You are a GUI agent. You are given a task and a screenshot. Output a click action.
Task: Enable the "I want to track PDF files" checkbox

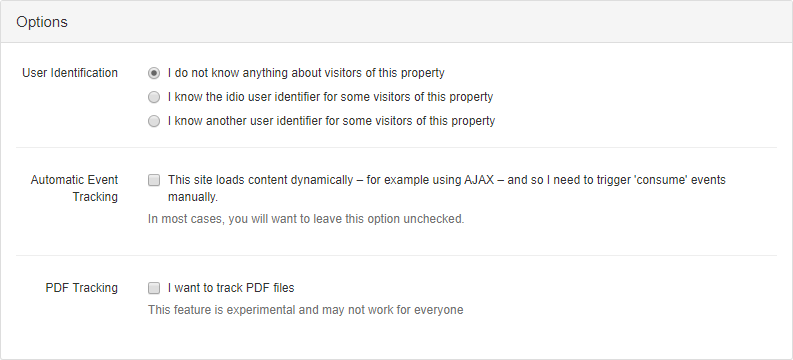pyautogui.click(x=154, y=288)
